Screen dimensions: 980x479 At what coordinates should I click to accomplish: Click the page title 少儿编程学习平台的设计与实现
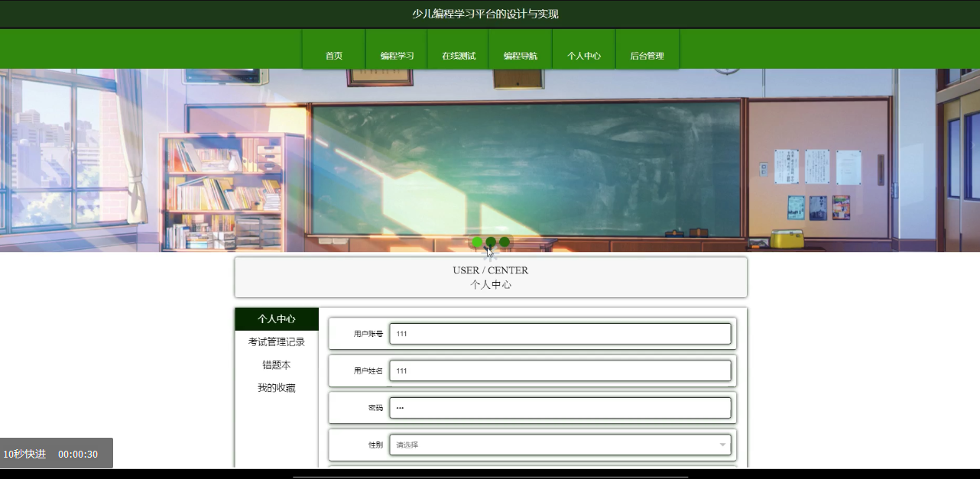(x=485, y=14)
